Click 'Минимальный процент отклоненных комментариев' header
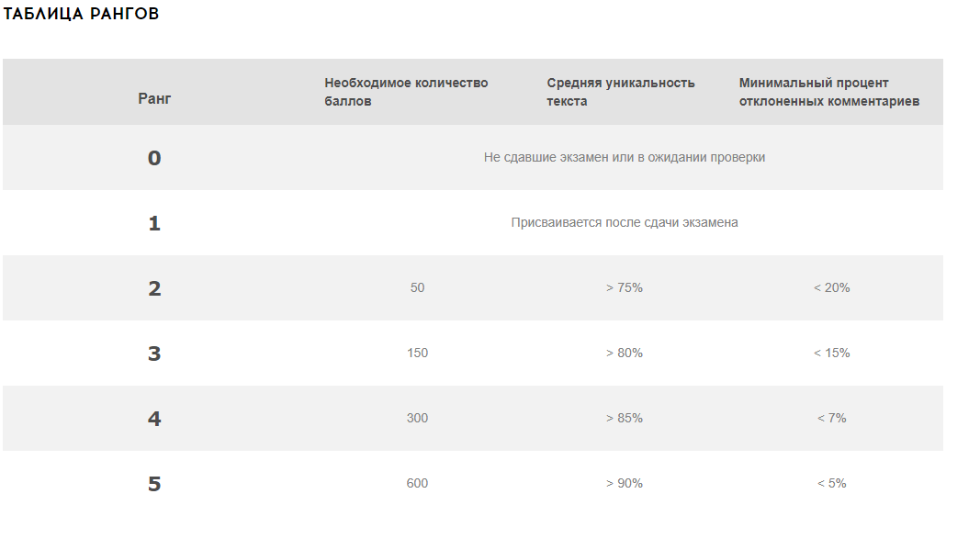Viewport: 980px width, 550px height. click(x=828, y=92)
